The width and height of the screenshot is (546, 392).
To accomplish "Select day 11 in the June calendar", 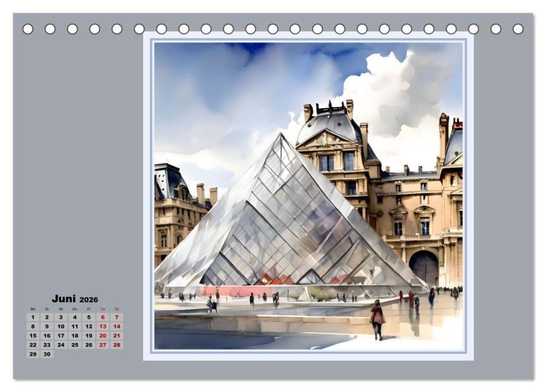I will coord(75,327).
